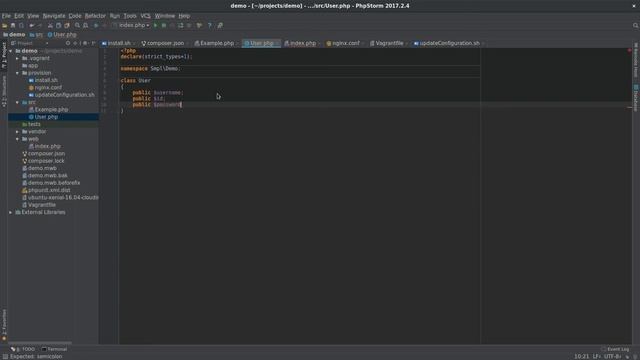This screenshot has width=640, height=360.
Task: Hide the Project panel with hide icon
Action: pyautogui.click(x=93, y=43)
